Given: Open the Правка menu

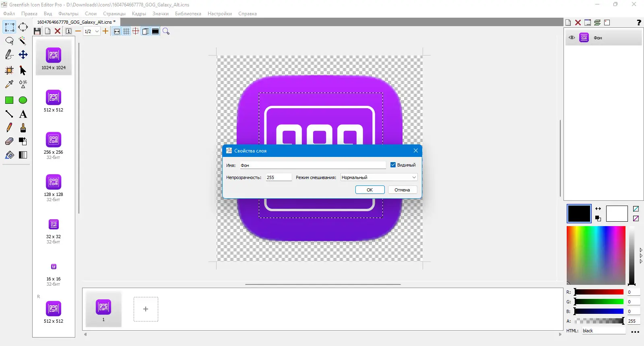Looking at the screenshot, I should [29, 14].
